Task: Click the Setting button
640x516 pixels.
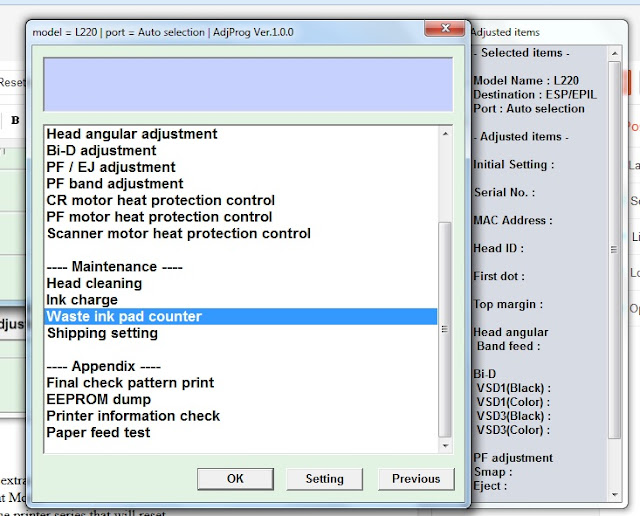Action: coord(324,479)
